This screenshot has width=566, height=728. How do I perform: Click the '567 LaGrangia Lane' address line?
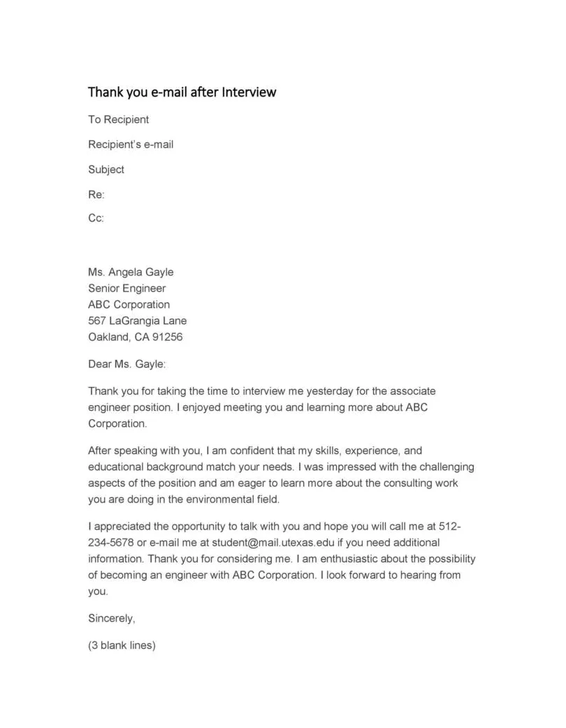pos(137,321)
